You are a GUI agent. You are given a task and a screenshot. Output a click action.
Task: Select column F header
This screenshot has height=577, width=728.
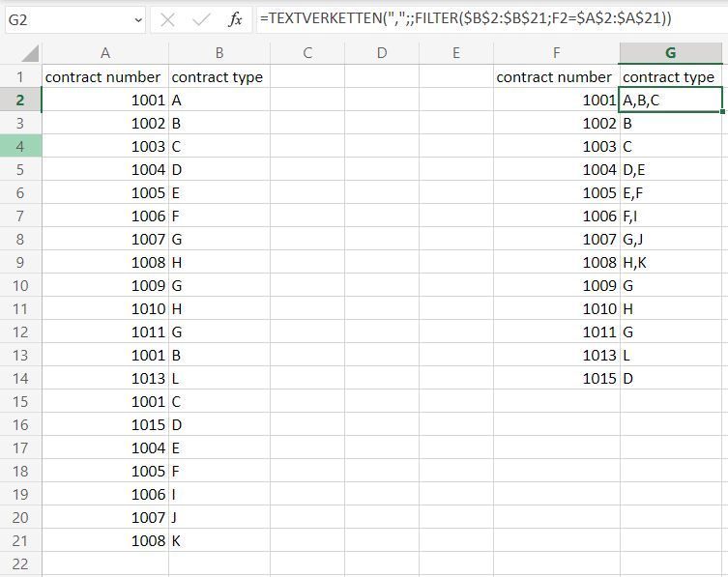(x=556, y=53)
